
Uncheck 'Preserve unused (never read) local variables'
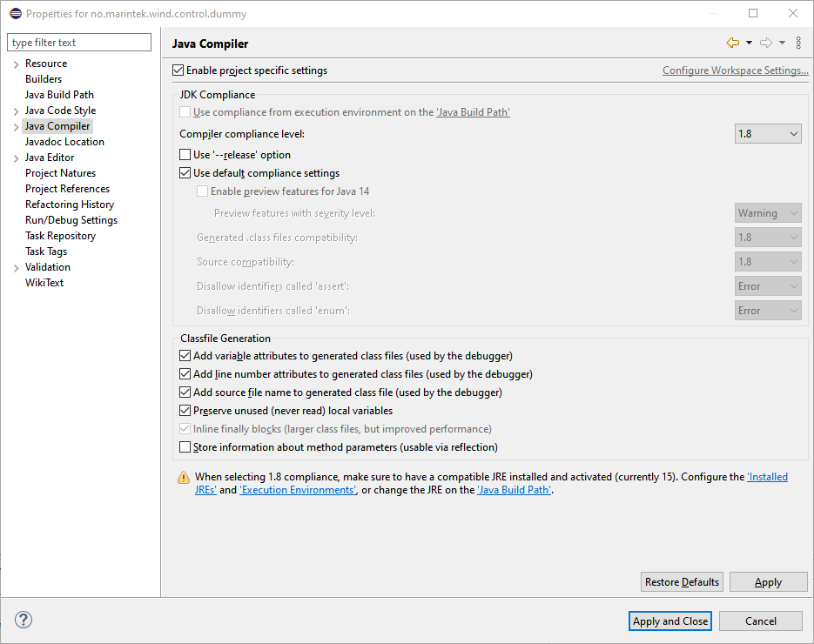185,410
